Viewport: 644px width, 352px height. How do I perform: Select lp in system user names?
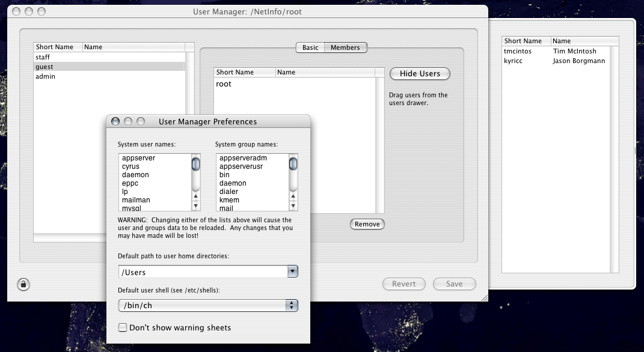point(155,192)
